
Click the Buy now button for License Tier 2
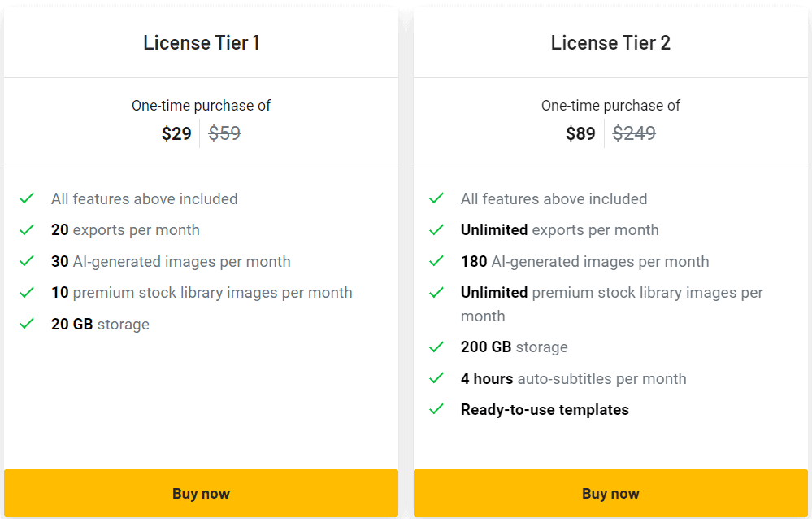tap(610, 493)
